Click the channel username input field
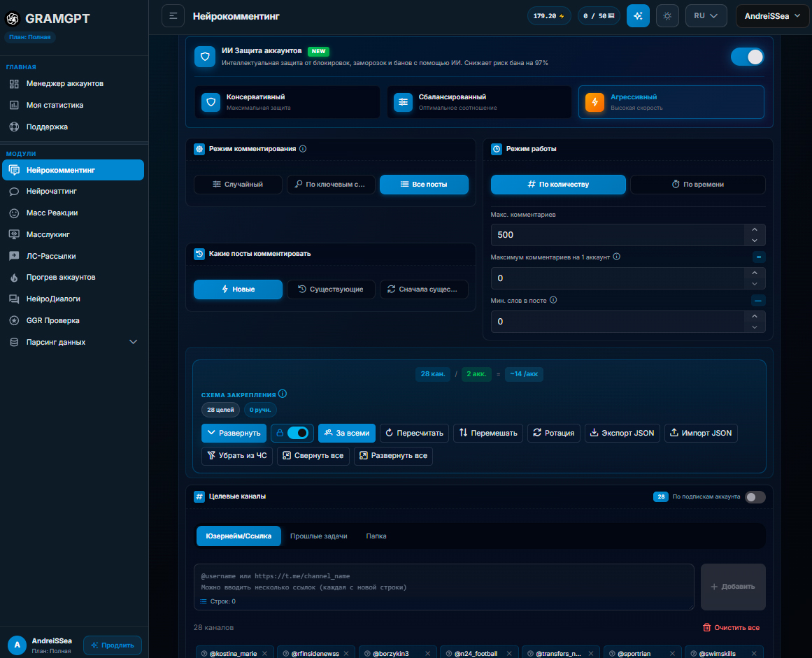This screenshot has width=812, height=658. pyautogui.click(x=444, y=587)
